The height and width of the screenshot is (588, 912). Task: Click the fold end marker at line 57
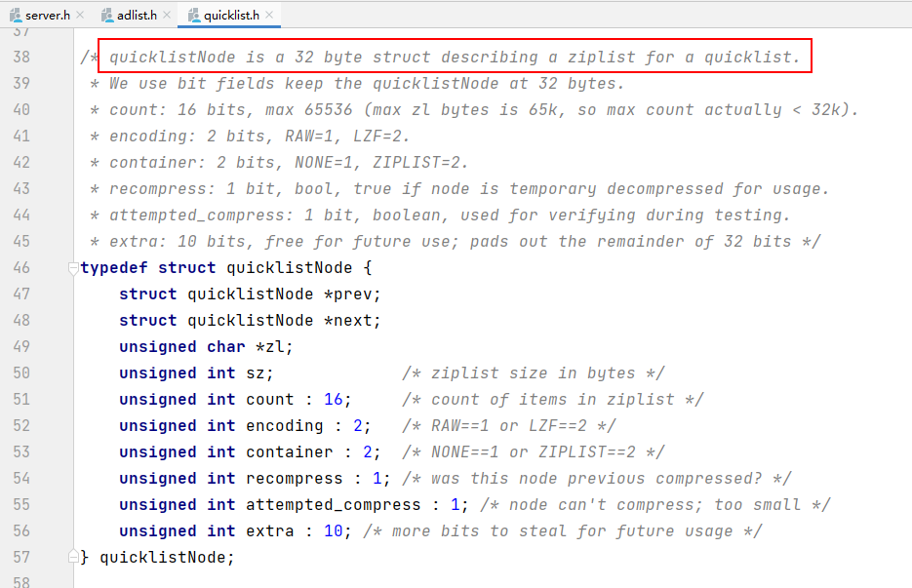point(73,557)
